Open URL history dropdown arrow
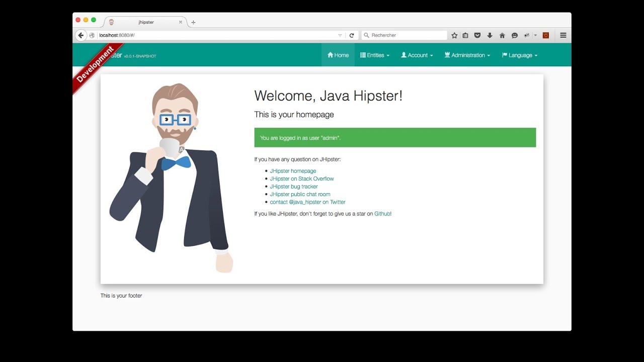 click(x=340, y=35)
